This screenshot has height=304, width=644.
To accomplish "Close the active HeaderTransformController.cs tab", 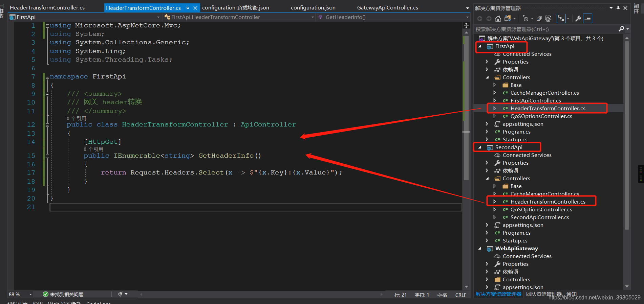I will tap(195, 8).
